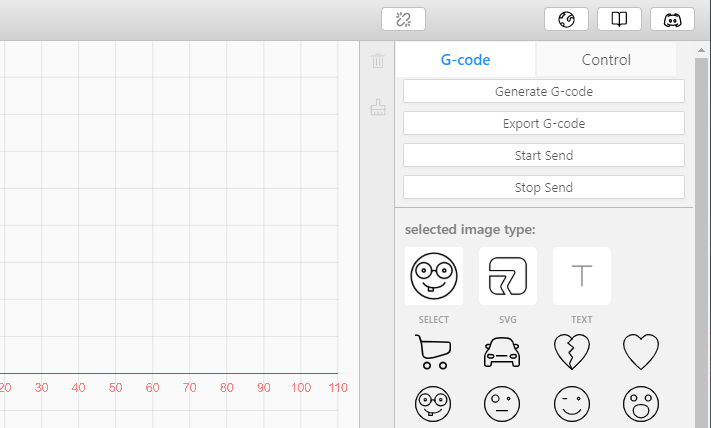
Task: Choose the SELECT image type smiley
Action: point(434,276)
